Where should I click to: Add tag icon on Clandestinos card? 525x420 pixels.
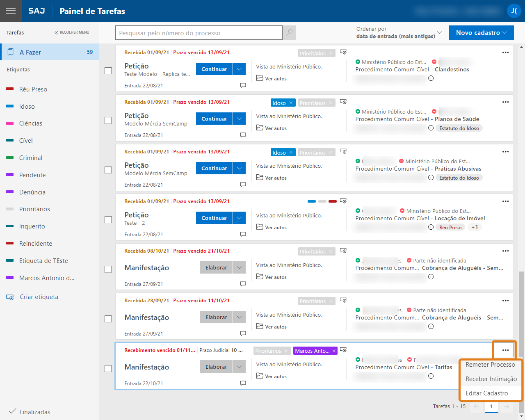point(343,52)
